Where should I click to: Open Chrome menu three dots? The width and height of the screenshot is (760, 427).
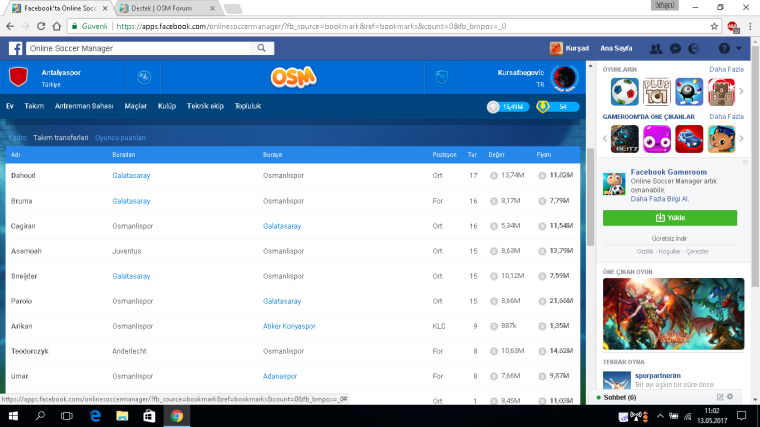(750, 27)
